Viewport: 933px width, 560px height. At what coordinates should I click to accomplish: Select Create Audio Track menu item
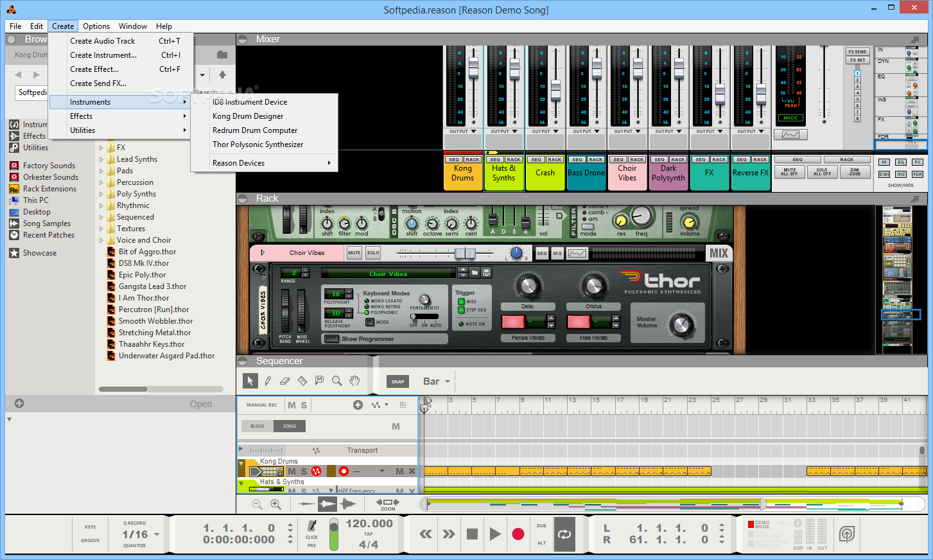(x=121, y=41)
